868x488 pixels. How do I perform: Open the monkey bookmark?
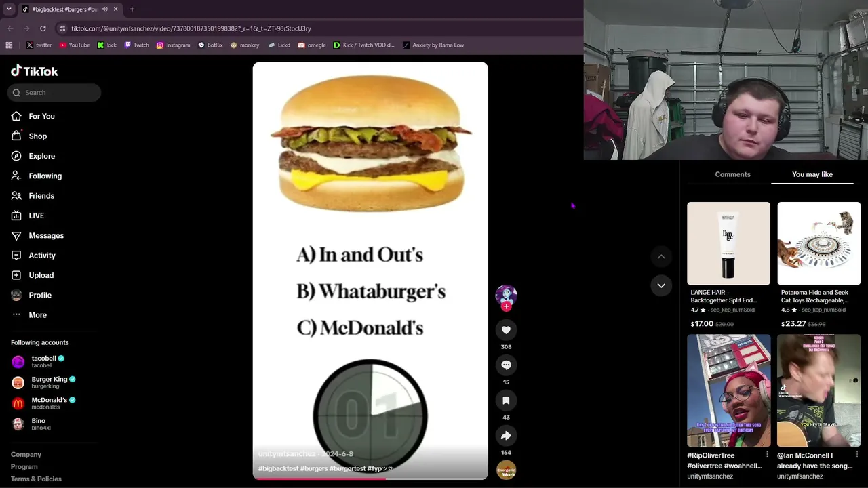pos(245,45)
